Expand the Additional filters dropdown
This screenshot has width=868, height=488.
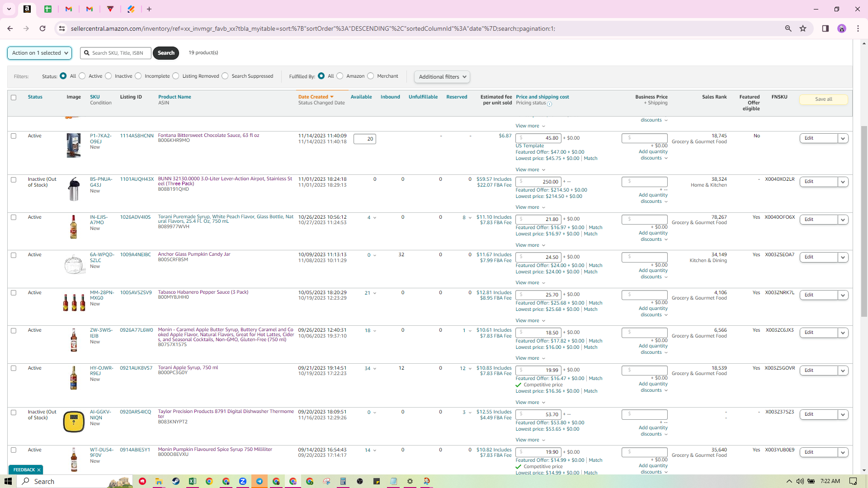pos(442,77)
